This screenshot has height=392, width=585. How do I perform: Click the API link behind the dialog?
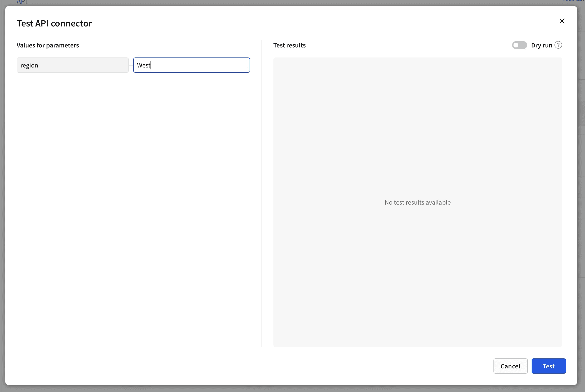click(x=22, y=2)
